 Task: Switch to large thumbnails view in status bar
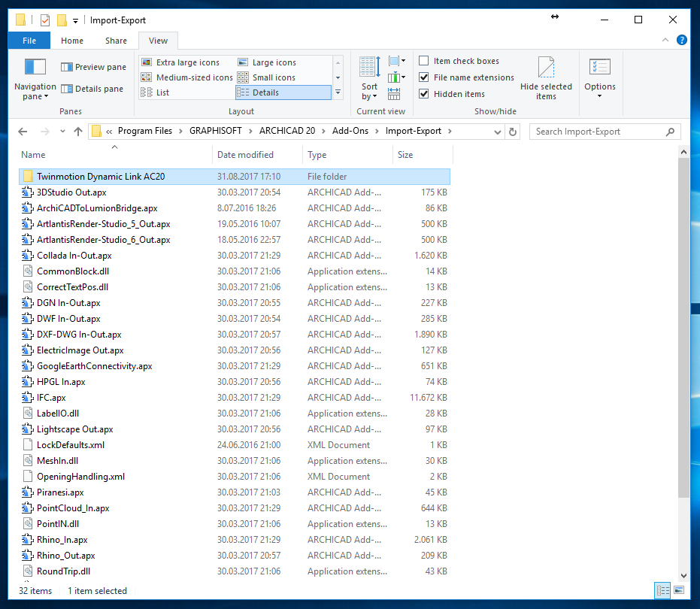point(679,590)
